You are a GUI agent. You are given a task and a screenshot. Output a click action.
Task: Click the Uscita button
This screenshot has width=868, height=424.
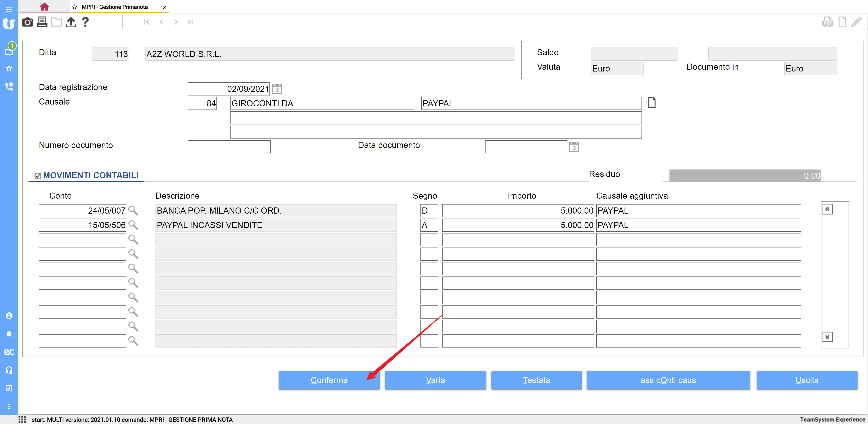tap(807, 380)
